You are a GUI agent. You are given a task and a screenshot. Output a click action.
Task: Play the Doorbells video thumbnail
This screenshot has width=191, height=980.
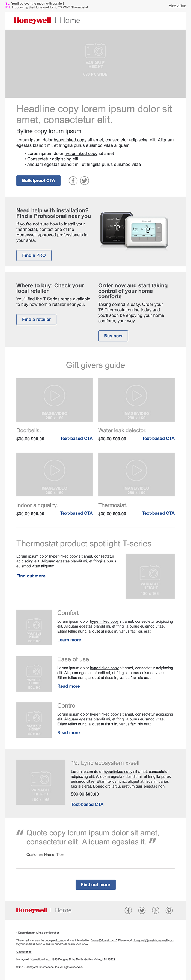click(x=54, y=396)
